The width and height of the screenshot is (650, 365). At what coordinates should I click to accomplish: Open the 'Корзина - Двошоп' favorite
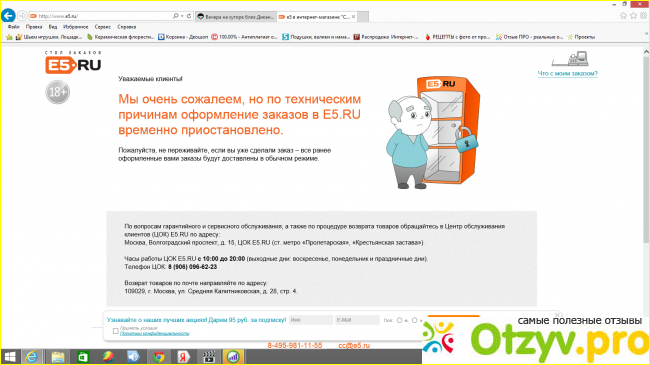183,37
